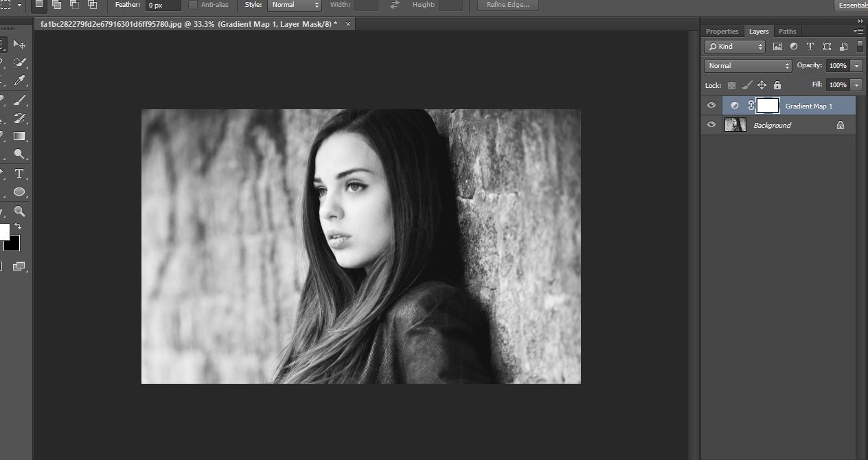Screen dimensions: 868x460
Task: Click the lock all icon in Layers
Action: click(x=777, y=85)
